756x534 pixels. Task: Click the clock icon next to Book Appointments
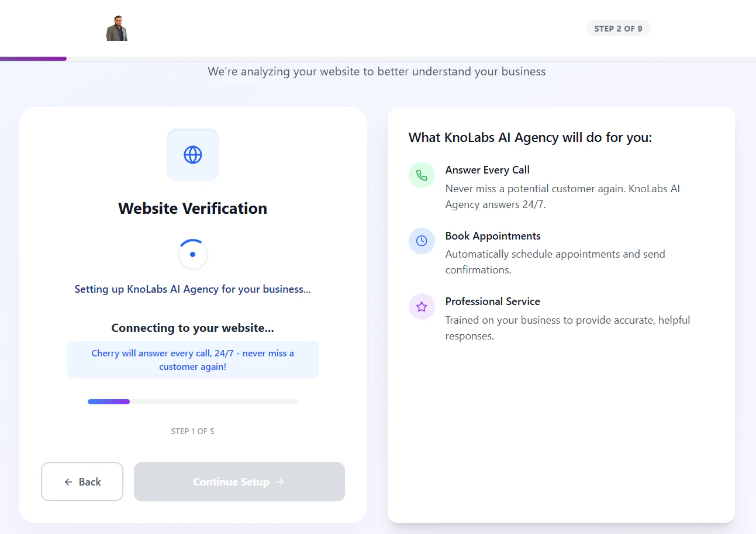coord(422,241)
